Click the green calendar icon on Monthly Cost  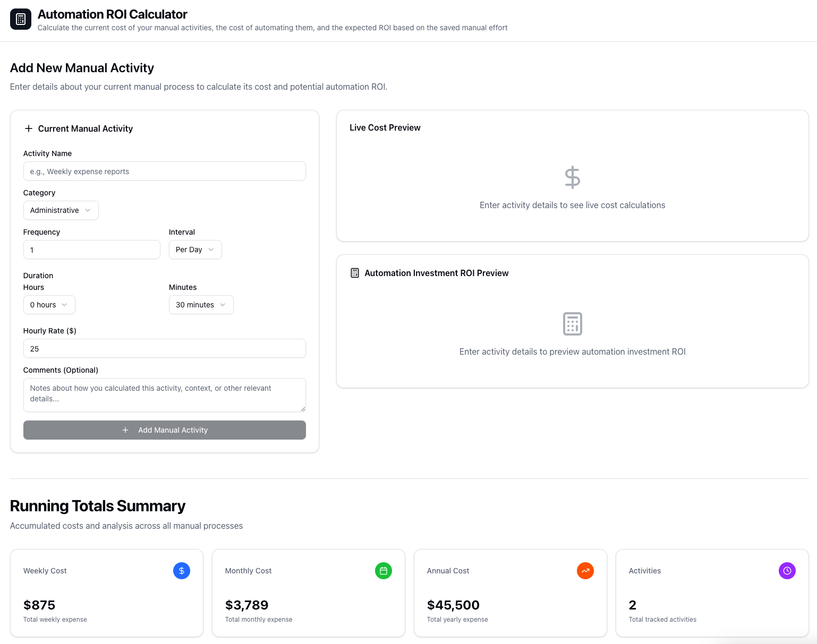tap(383, 571)
